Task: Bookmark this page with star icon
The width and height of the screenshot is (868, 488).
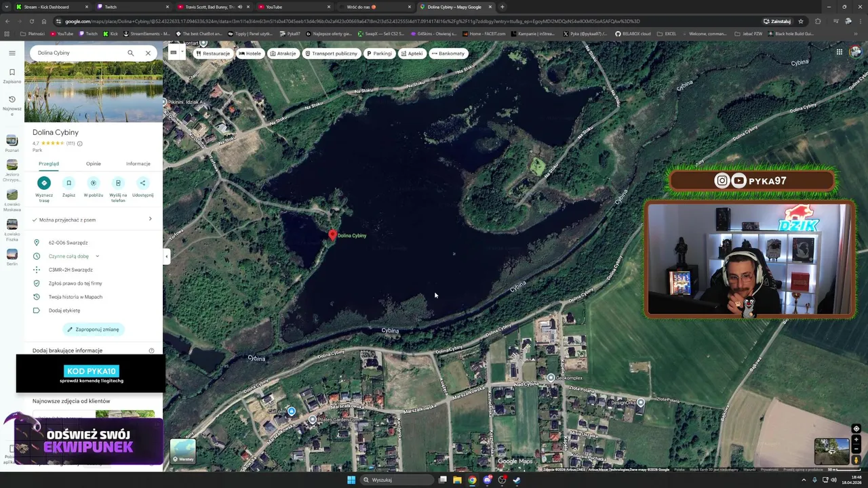Action: pyautogui.click(x=801, y=21)
